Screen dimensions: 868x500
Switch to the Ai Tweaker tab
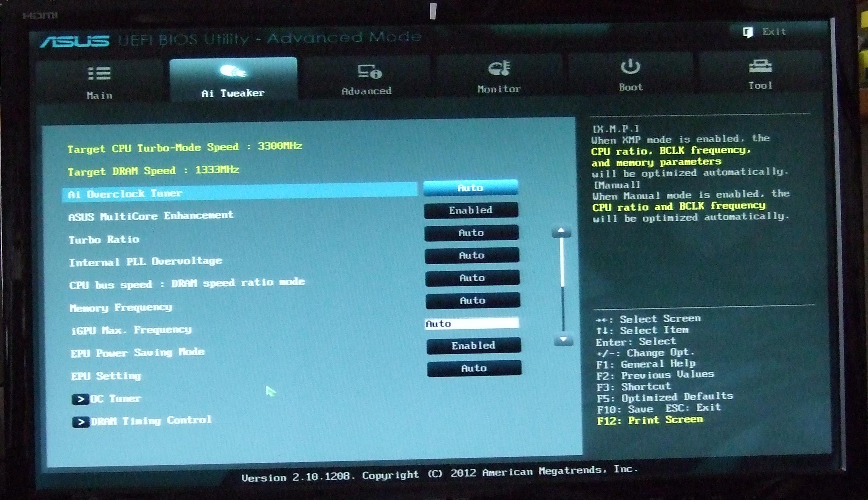pyautogui.click(x=233, y=79)
